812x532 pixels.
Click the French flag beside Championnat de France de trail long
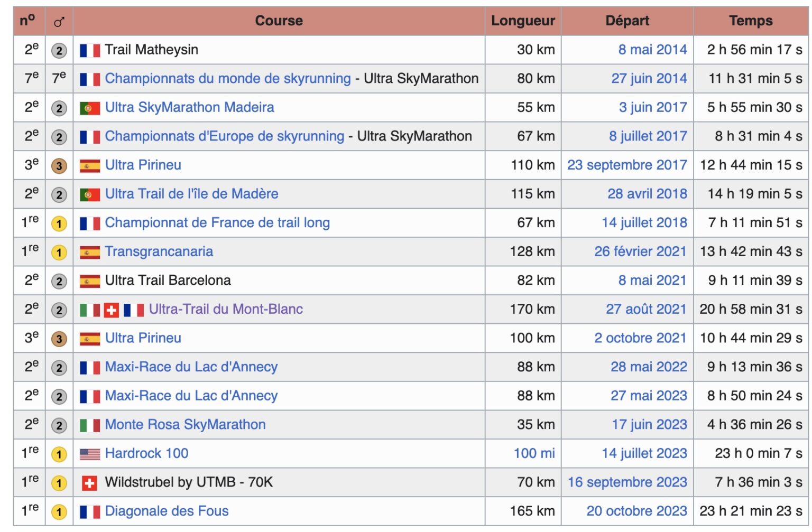pos(90,223)
